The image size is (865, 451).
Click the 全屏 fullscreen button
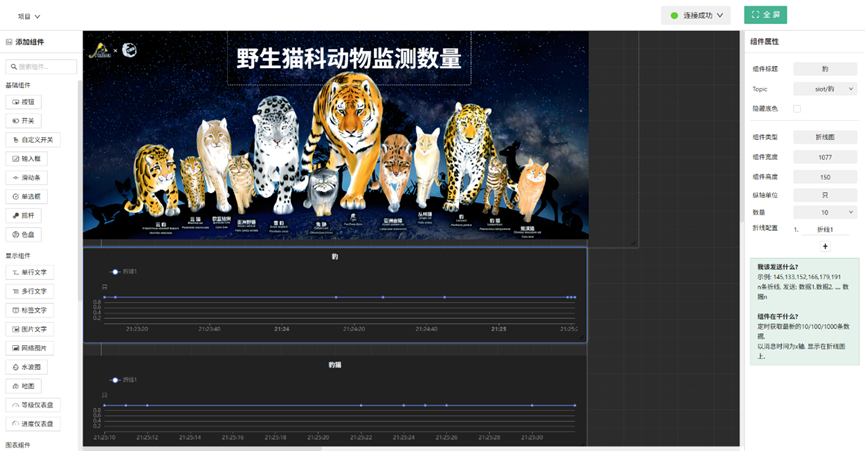(x=765, y=15)
